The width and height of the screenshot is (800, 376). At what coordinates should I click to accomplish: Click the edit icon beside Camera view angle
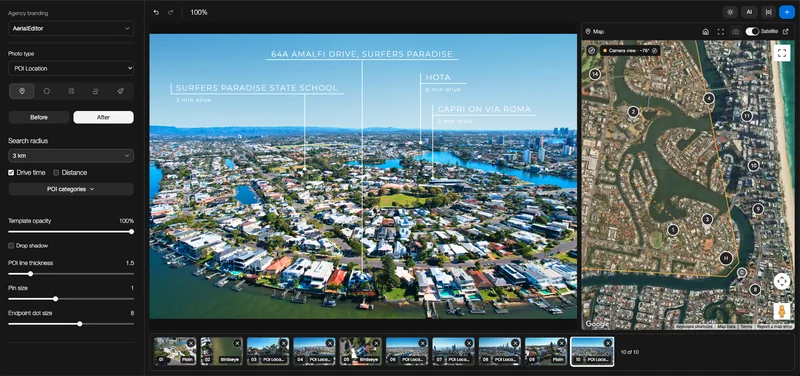click(654, 51)
